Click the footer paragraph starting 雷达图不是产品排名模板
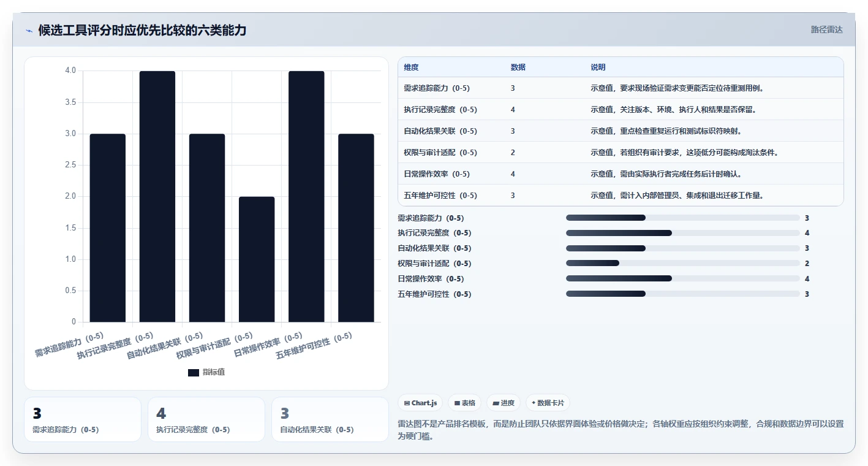Image resolution: width=868 pixels, height=466 pixels. click(x=621, y=429)
